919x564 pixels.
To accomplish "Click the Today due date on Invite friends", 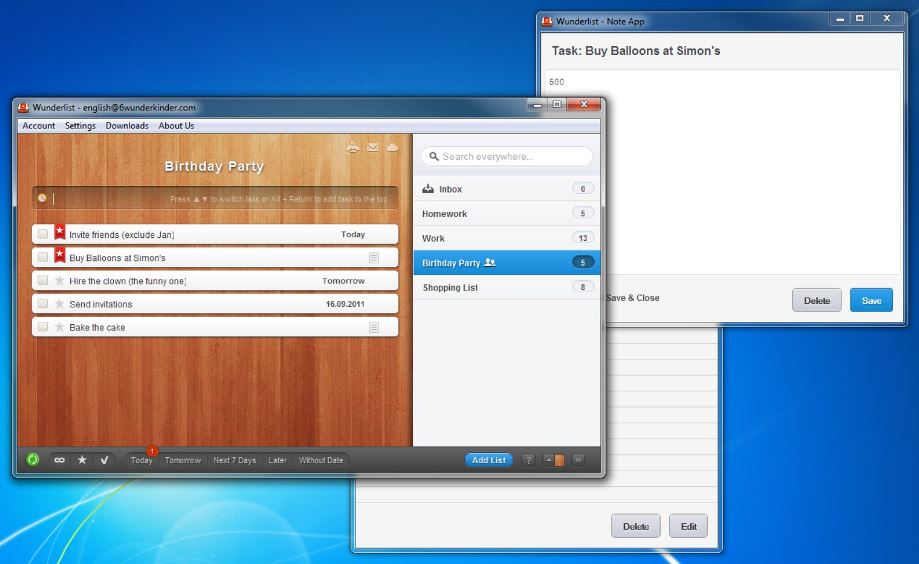I will [353, 234].
